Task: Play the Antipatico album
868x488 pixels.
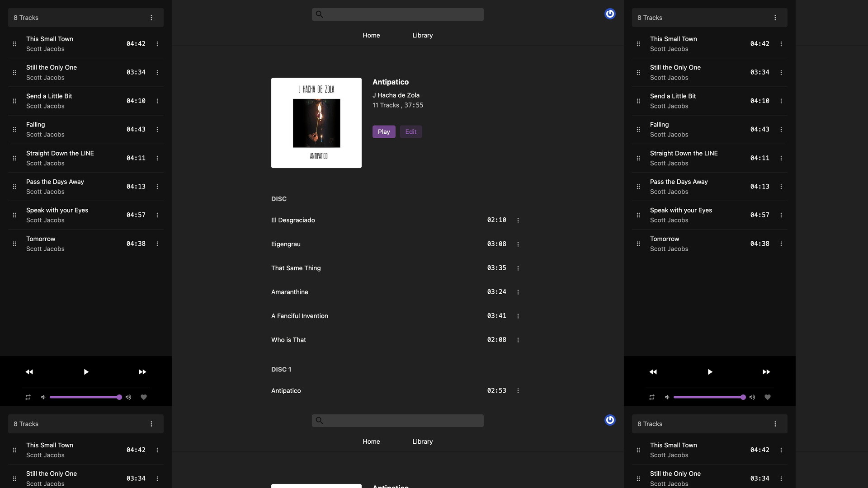Action: [384, 132]
